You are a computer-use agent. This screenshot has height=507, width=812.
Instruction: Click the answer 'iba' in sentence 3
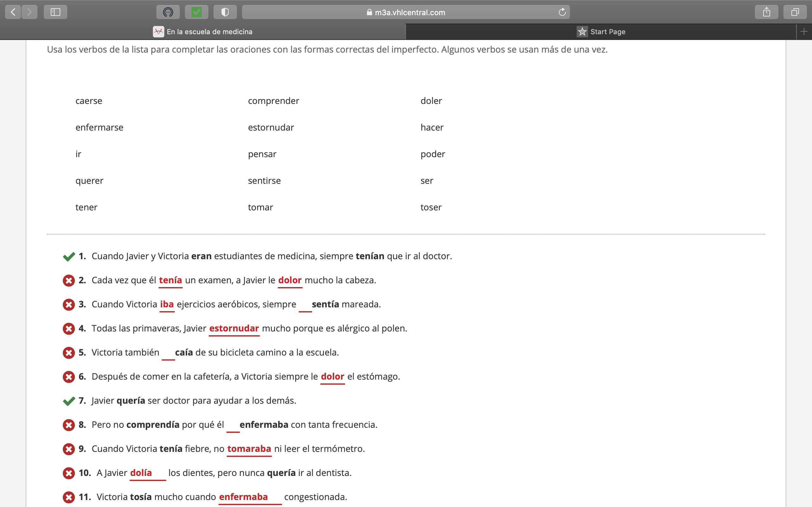[x=167, y=304]
